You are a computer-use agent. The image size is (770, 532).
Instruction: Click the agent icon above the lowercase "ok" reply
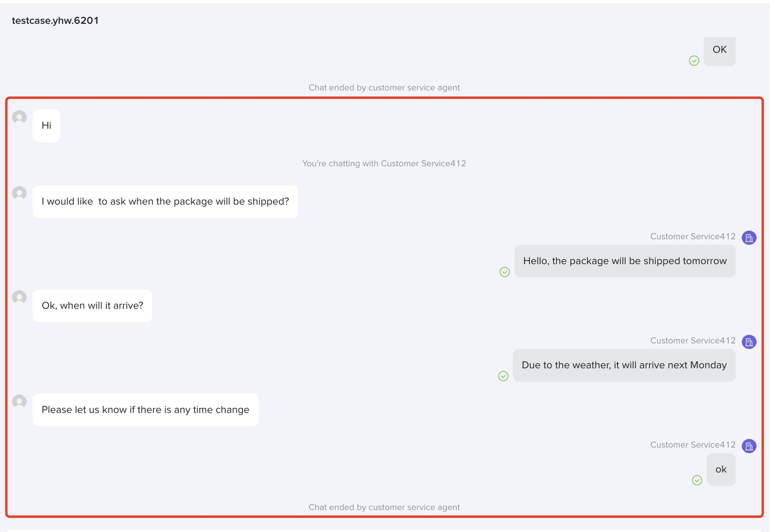749,446
